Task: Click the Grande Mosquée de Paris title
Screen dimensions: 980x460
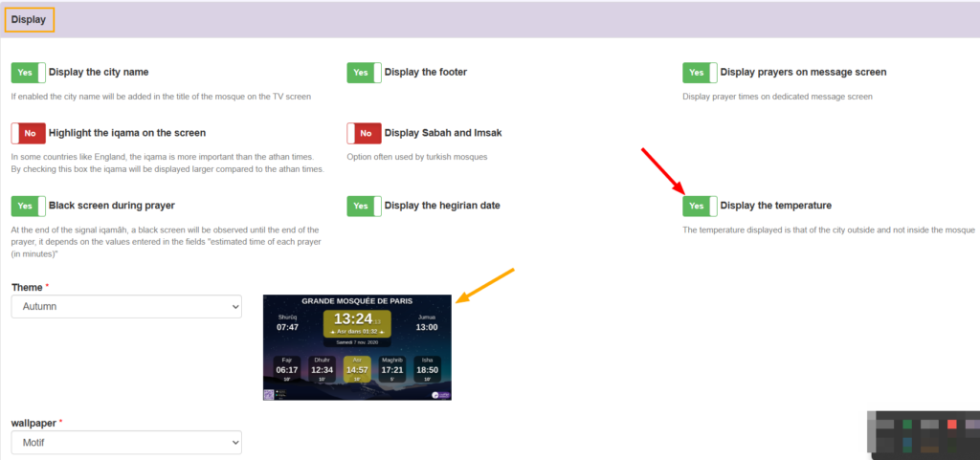Action: (x=357, y=301)
